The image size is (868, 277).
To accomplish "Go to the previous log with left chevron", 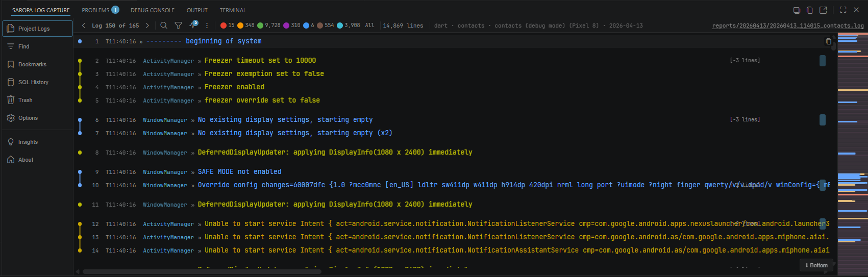I will (84, 26).
